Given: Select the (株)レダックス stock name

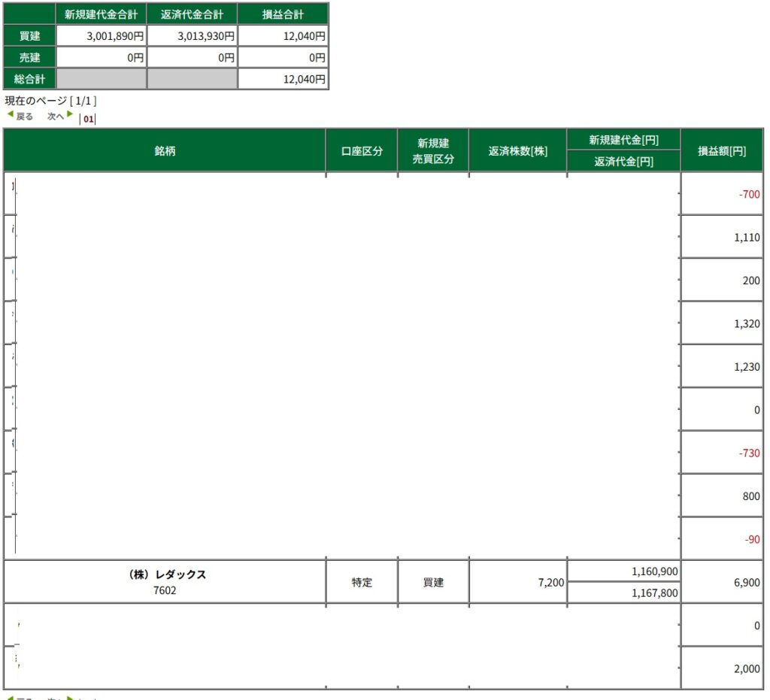Looking at the screenshot, I should tap(165, 574).
